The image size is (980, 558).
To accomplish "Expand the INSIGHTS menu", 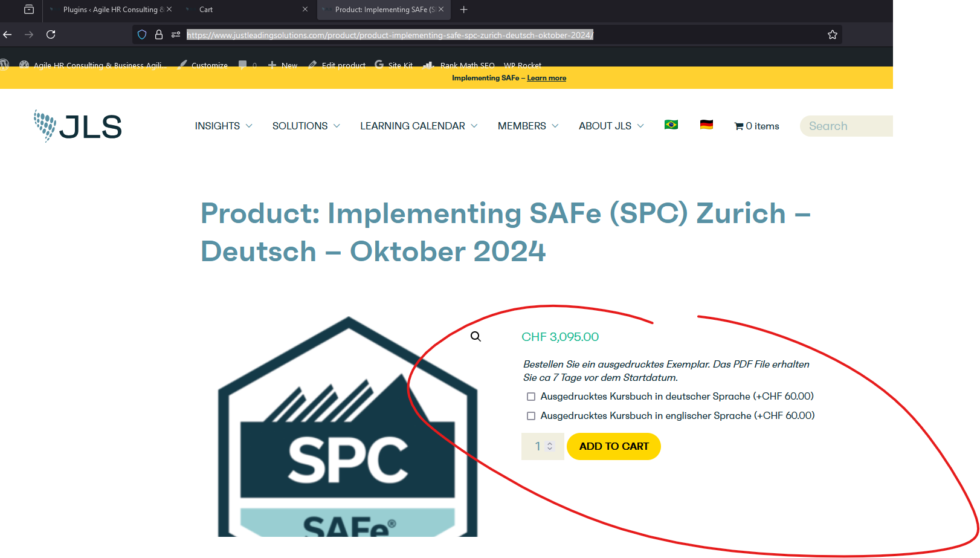I will pos(224,126).
